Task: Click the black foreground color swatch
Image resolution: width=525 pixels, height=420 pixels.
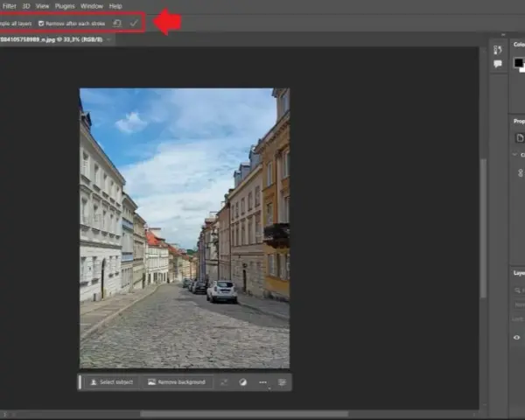Action: pyautogui.click(x=518, y=62)
